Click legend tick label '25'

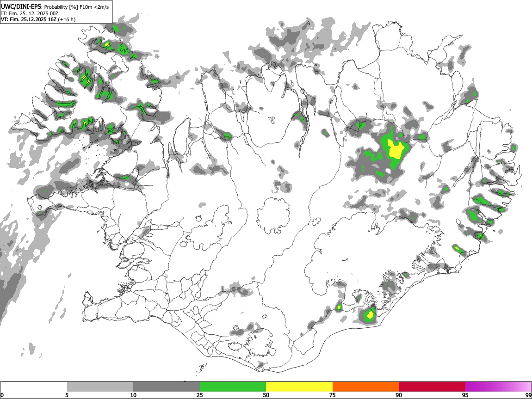pos(200,395)
